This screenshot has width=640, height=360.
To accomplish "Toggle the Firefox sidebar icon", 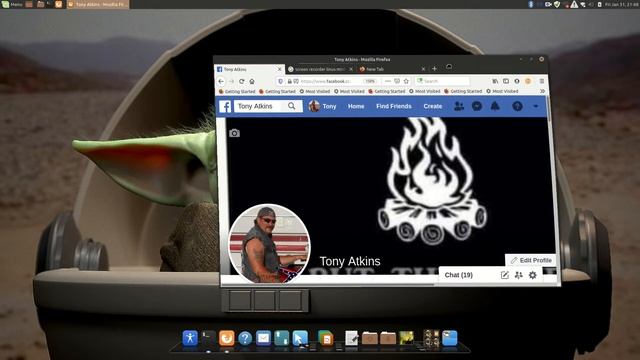I will 506,81.
